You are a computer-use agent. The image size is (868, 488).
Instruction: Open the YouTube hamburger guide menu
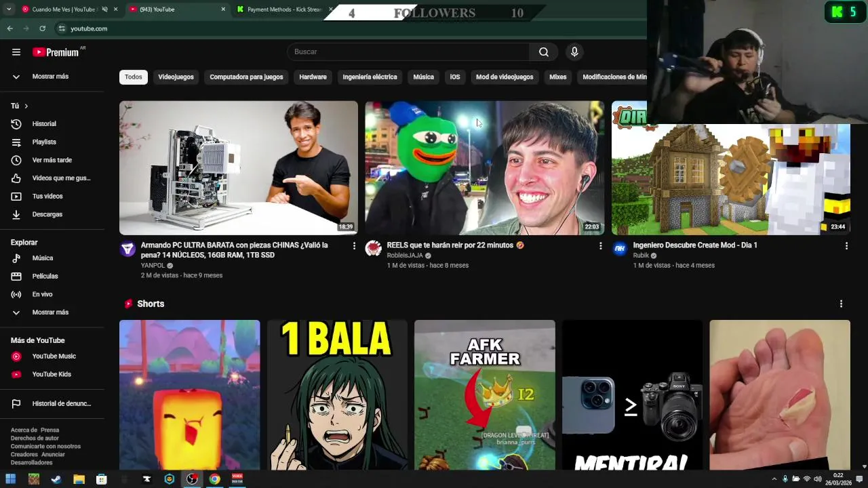[x=16, y=52]
